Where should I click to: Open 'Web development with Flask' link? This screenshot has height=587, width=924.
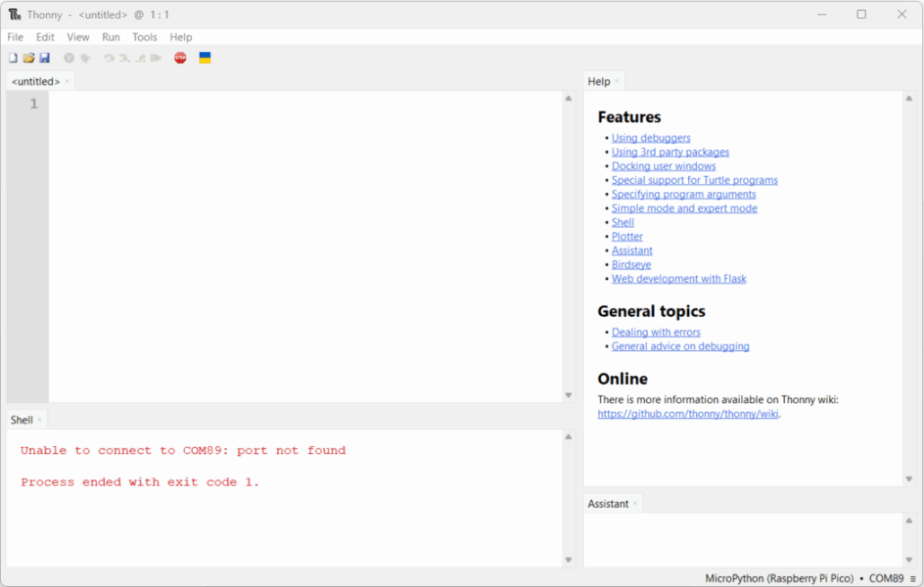[x=679, y=279]
